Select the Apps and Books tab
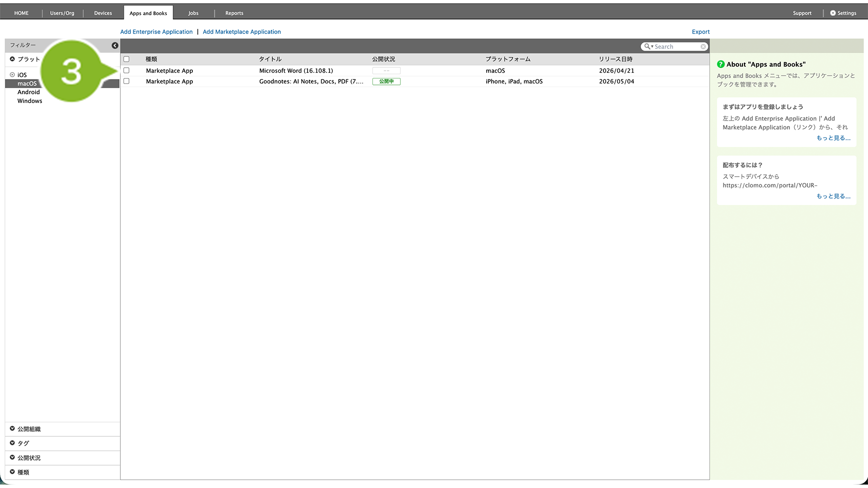Viewport: 868px width, 488px height. [148, 13]
